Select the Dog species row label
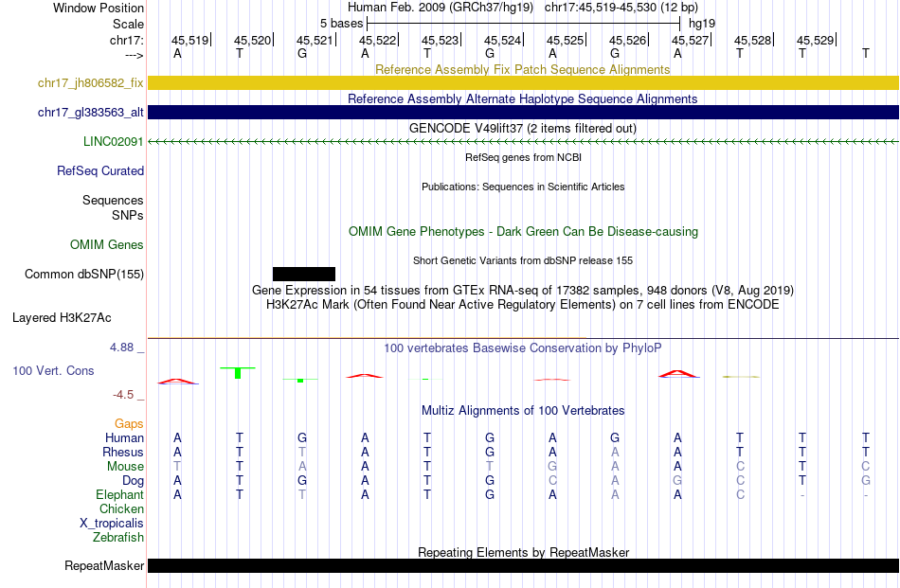 click(x=134, y=480)
